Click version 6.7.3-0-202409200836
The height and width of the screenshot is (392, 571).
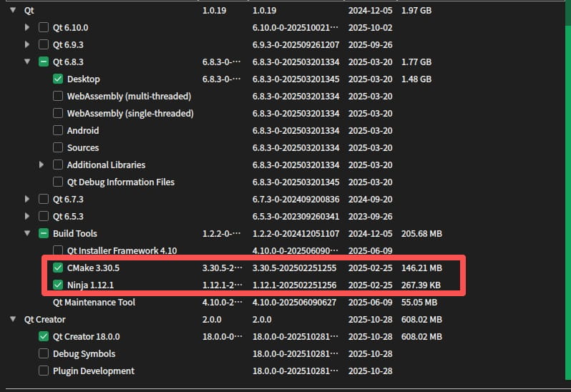tap(296, 199)
